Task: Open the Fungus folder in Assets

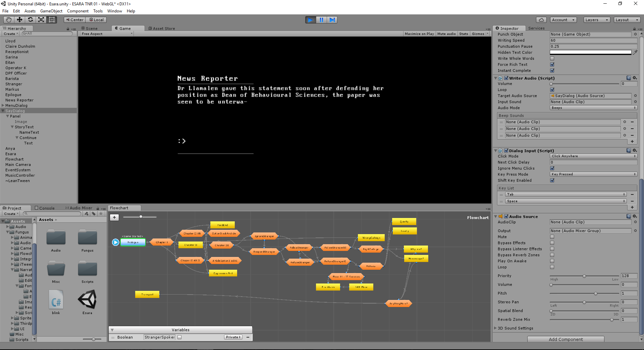Action: tap(87, 240)
